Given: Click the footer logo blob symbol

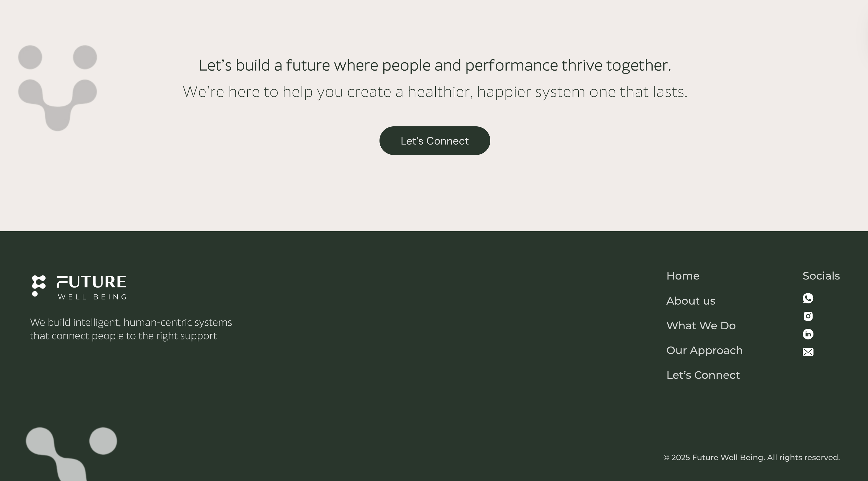Looking at the screenshot, I should 38,286.
